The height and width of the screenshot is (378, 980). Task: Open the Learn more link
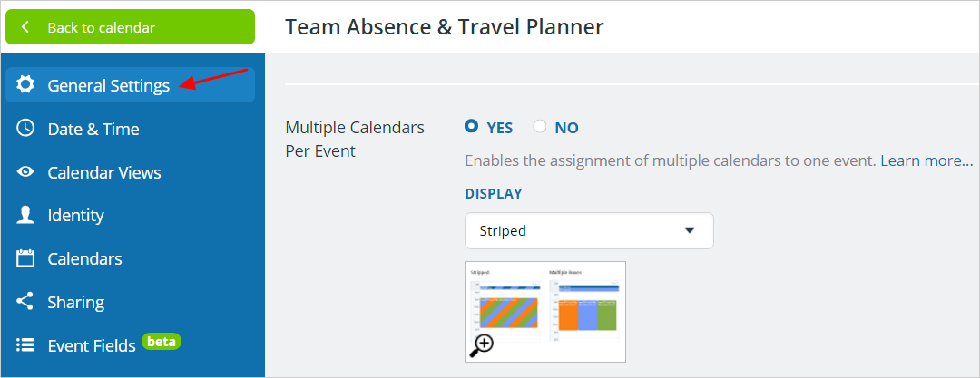pos(926,160)
